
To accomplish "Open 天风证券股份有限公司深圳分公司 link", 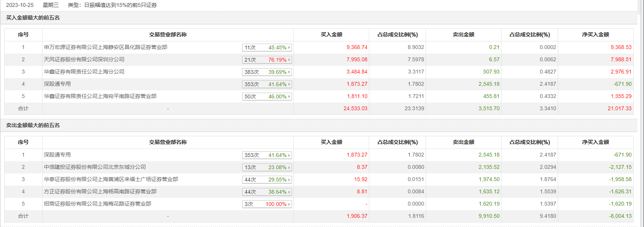I will pos(84,59).
